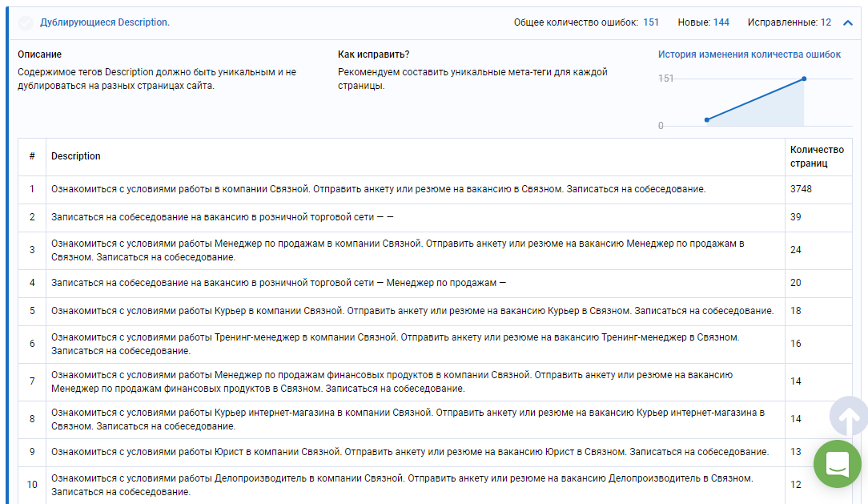Select row 9 Юрист description
Screen dimensions: 868x504
(410, 452)
